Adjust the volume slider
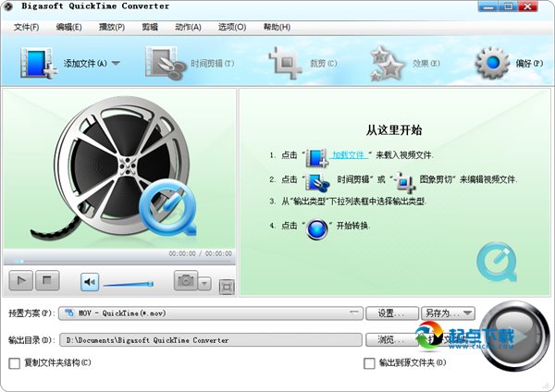 129,284
